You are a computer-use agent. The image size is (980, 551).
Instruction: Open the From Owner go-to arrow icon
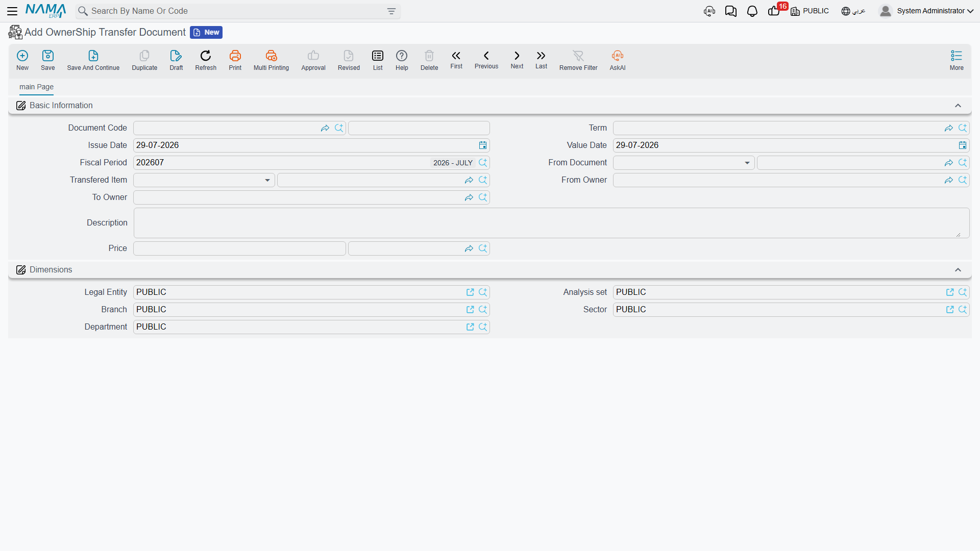(949, 180)
